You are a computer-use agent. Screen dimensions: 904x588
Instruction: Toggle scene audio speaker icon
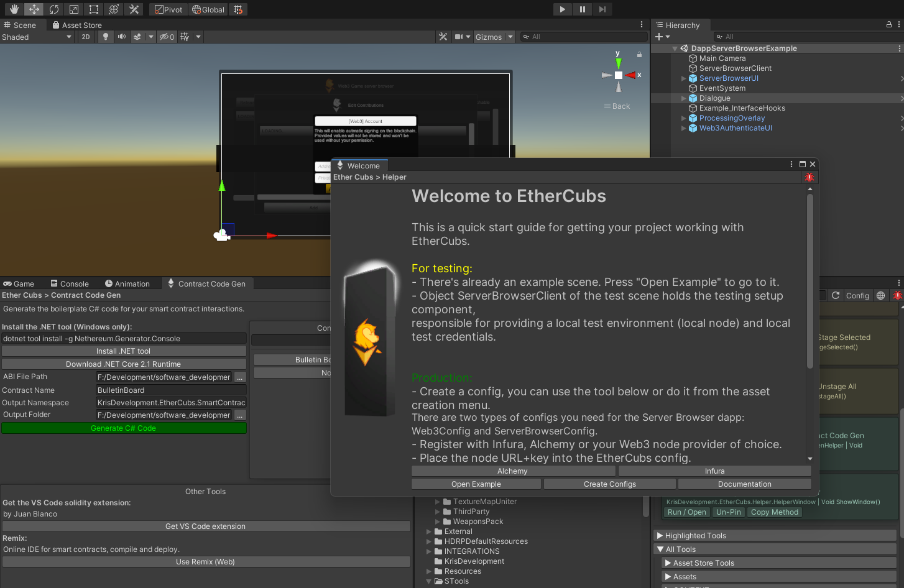(122, 37)
